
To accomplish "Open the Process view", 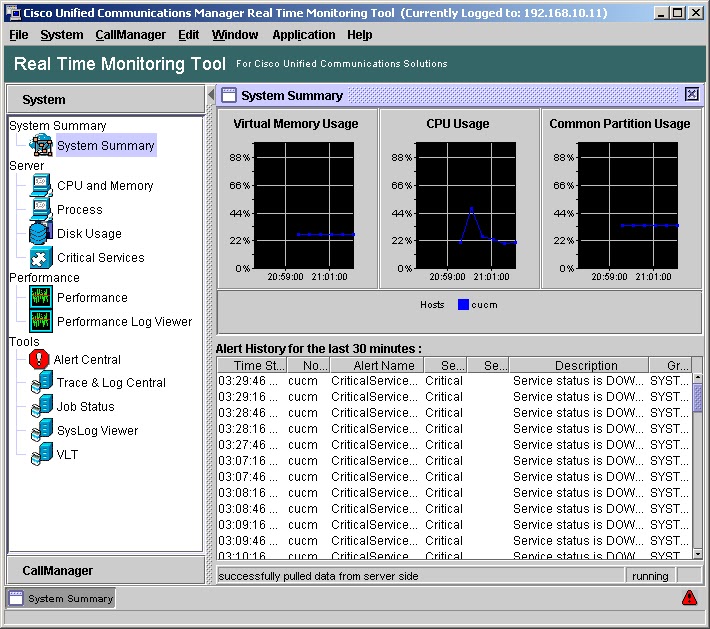I will (x=80, y=210).
